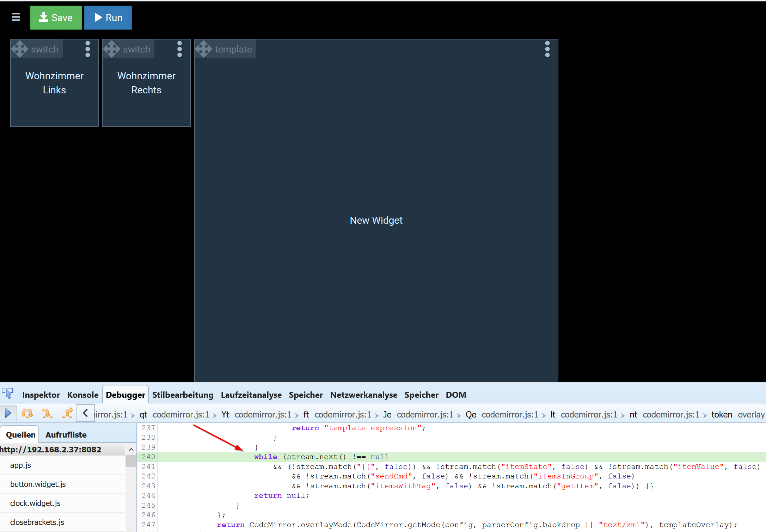
Task: Click the Save button
Action: pos(56,18)
